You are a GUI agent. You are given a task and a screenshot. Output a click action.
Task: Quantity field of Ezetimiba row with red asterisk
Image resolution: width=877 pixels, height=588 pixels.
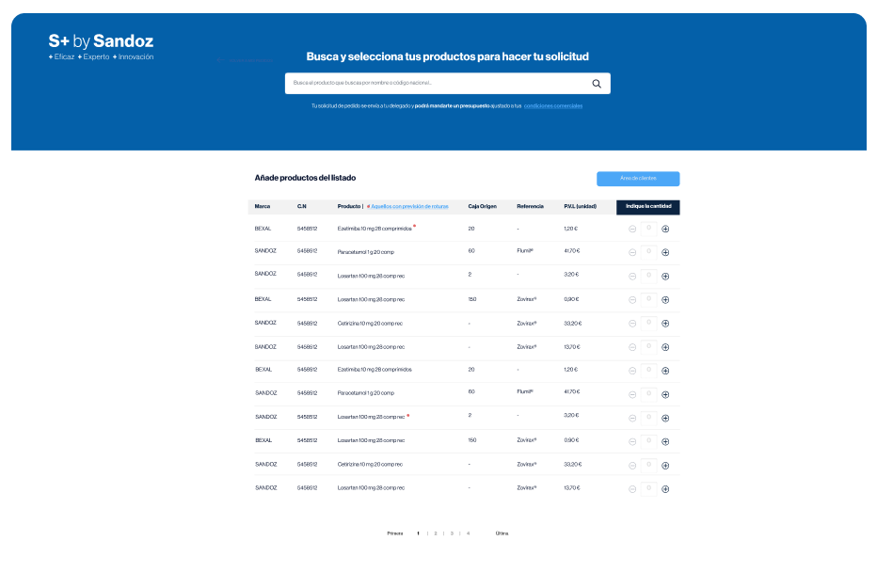tap(648, 228)
